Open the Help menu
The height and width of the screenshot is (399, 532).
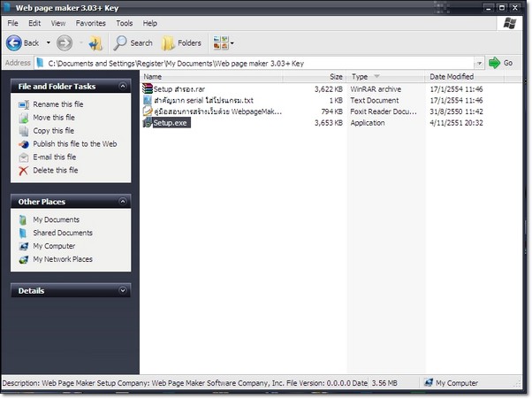pyautogui.click(x=149, y=23)
